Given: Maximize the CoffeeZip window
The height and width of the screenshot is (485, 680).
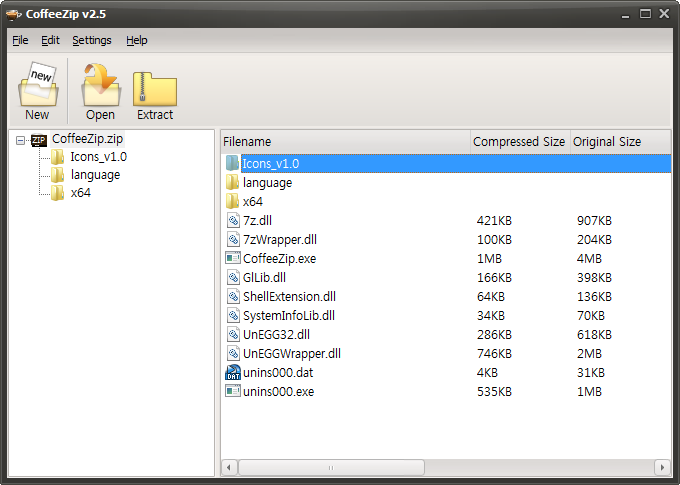Looking at the screenshot, I should 645,14.
